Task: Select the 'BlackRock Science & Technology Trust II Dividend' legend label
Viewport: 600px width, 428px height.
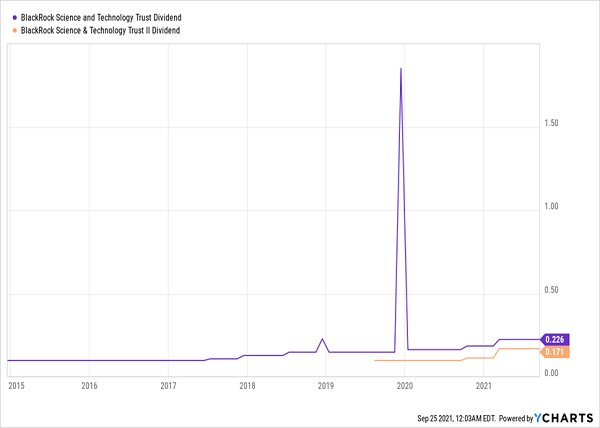Action: [x=100, y=31]
